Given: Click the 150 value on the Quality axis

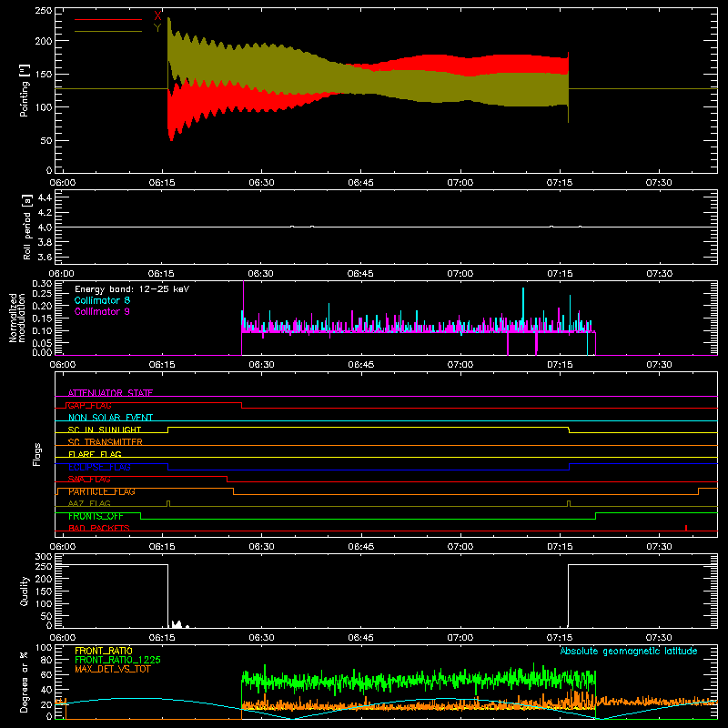Looking at the screenshot, I should tap(44, 591).
